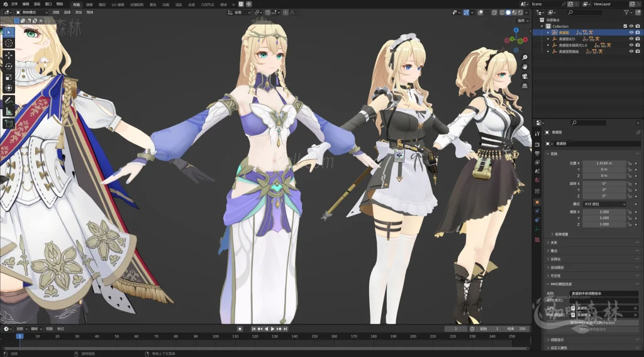
Task: Click the viewport zoom magnifier icon
Action: pyautogui.click(x=525, y=57)
